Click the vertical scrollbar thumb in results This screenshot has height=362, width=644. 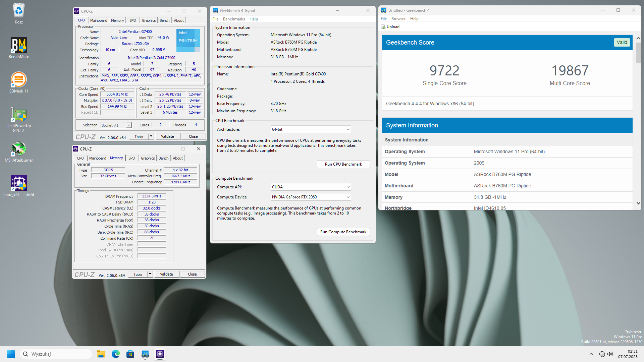638,52
